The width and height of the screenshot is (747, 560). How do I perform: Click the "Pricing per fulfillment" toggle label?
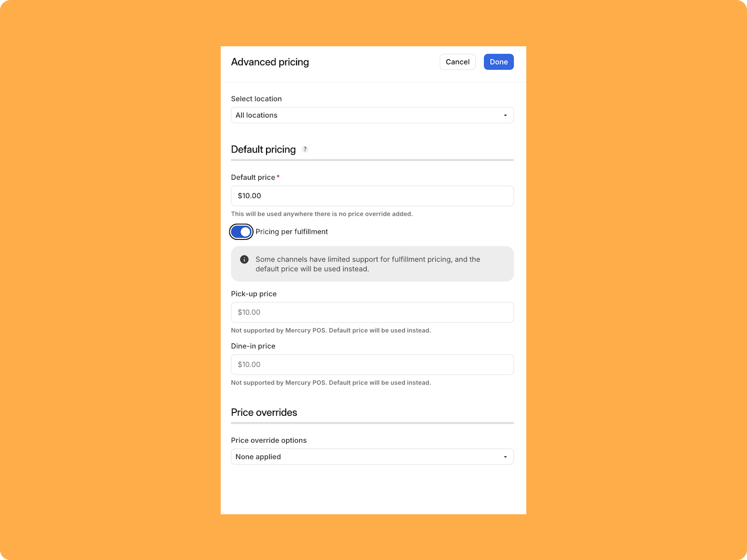(292, 232)
